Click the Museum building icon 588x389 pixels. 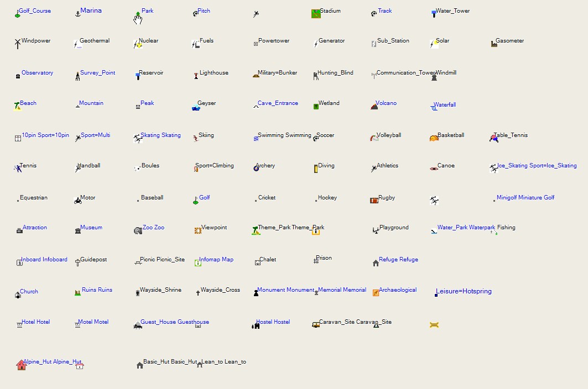[78, 230]
